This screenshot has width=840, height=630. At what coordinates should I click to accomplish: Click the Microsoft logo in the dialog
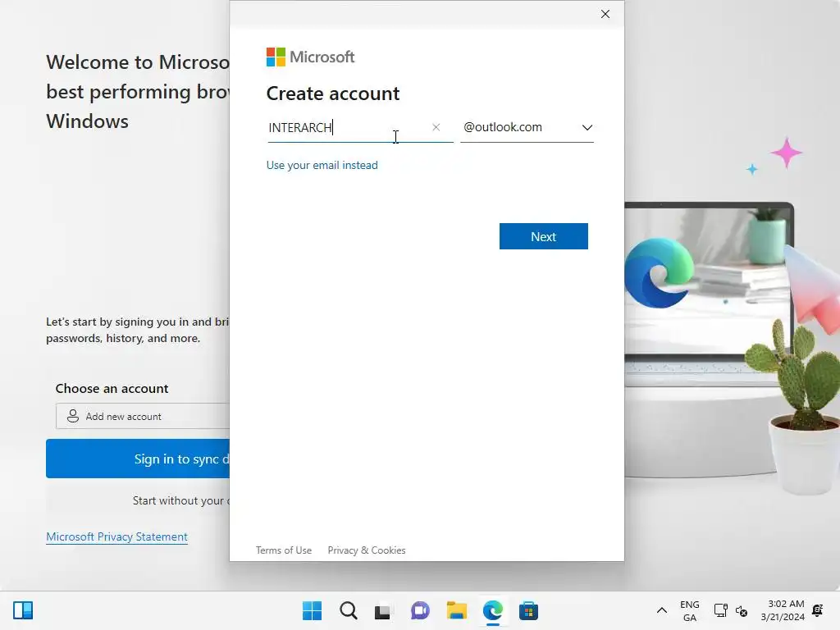(310, 57)
